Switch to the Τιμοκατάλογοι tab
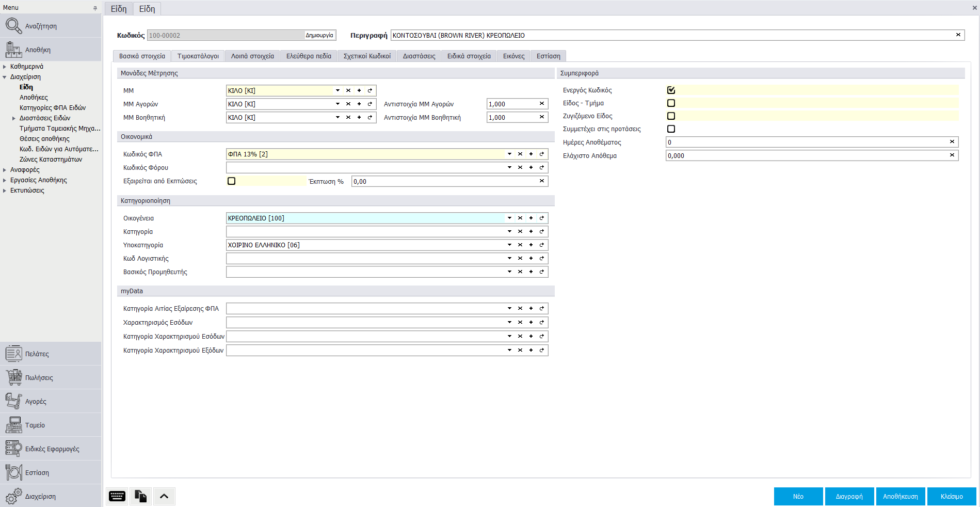Image resolution: width=980 pixels, height=507 pixels. pyautogui.click(x=198, y=56)
